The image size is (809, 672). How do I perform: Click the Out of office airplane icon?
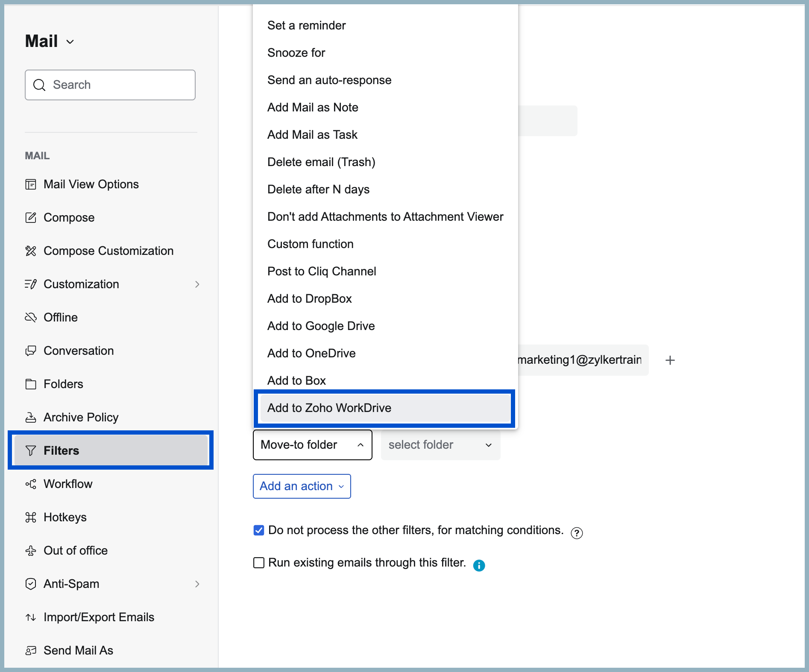[x=31, y=551]
